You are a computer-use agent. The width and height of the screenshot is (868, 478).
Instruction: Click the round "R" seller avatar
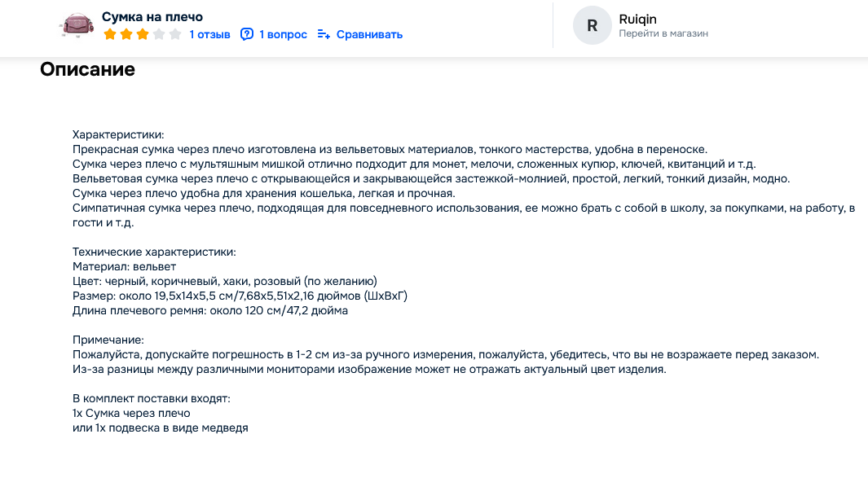coord(593,25)
